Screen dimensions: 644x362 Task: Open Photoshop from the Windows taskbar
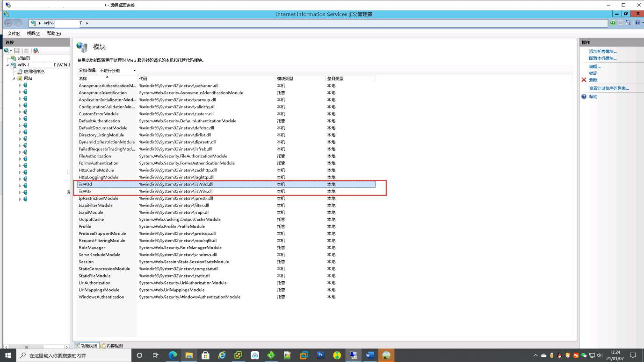pyautogui.click(x=320, y=355)
